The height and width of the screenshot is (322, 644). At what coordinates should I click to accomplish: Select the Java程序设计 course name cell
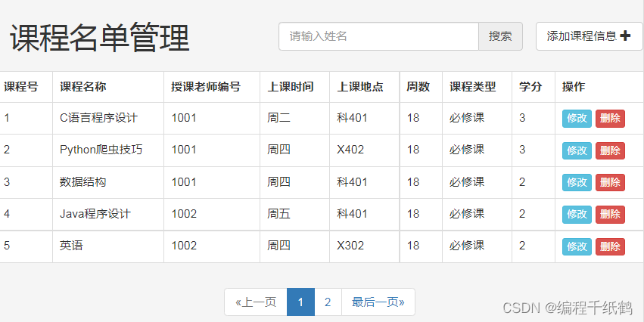pyautogui.click(x=108, y=214)
